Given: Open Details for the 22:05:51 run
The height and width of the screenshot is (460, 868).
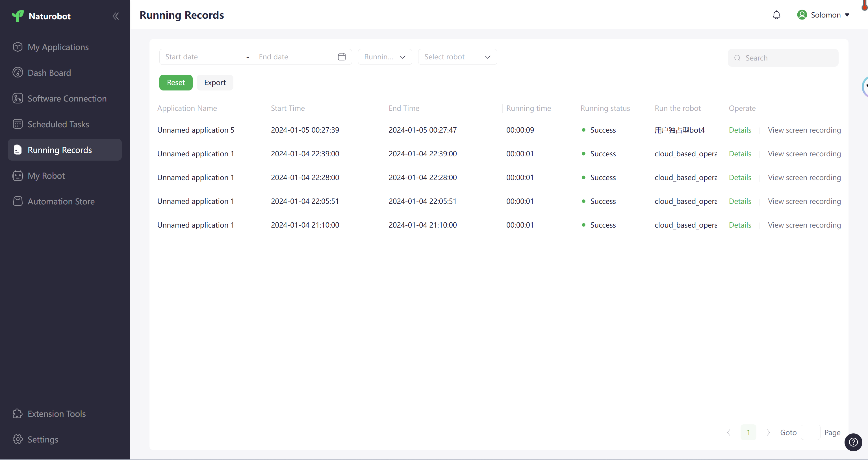Looking at the screenshot, I should pos(740,201).
